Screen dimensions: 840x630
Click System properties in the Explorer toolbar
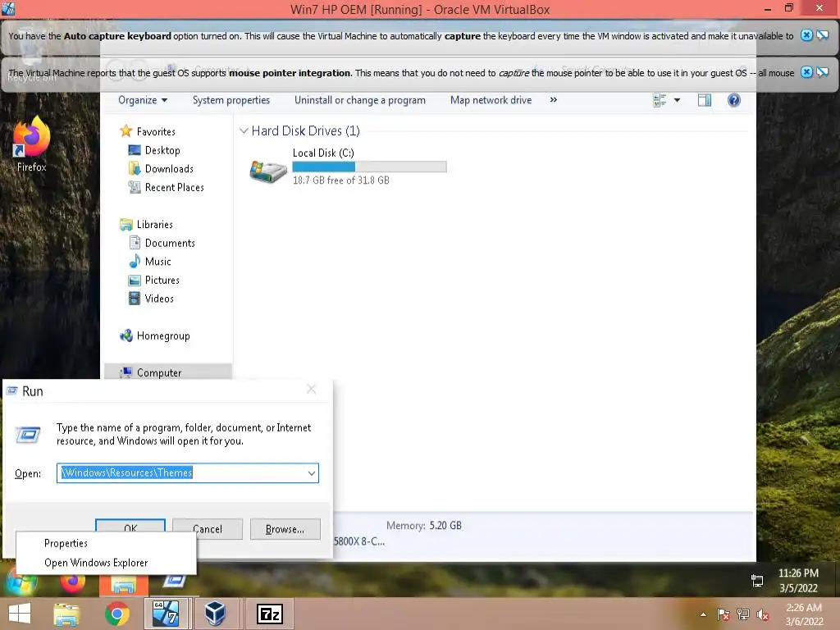(231, 100)
